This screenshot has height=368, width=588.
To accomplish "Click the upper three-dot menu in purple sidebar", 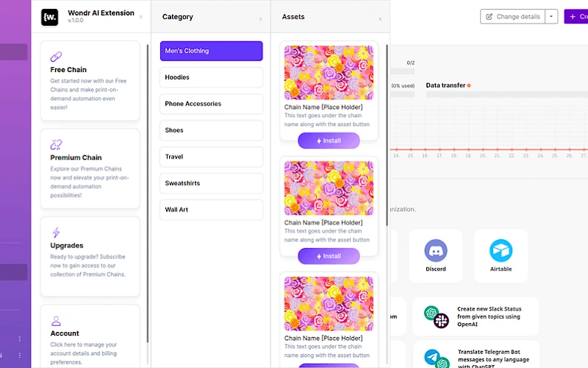I will (x=20, y=339).
